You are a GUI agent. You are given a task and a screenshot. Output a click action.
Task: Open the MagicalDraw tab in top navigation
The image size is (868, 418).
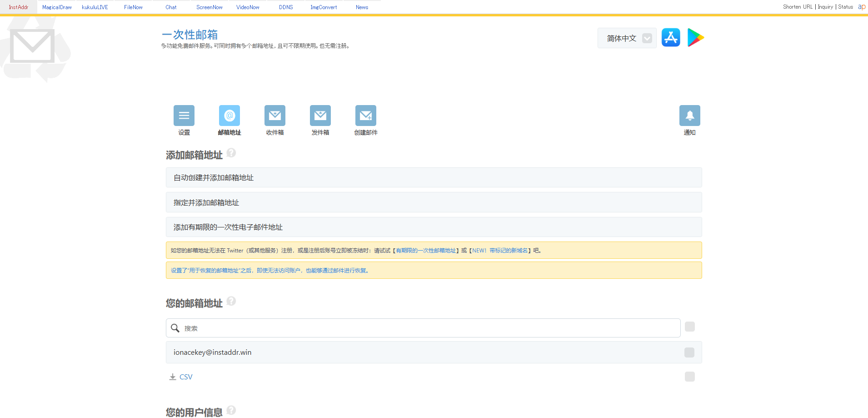(57, 7)
